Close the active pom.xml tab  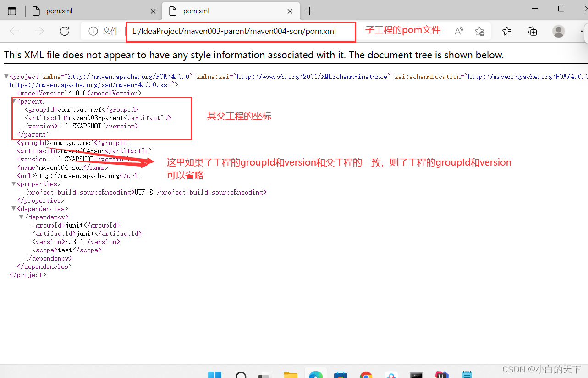click(290, 11)
